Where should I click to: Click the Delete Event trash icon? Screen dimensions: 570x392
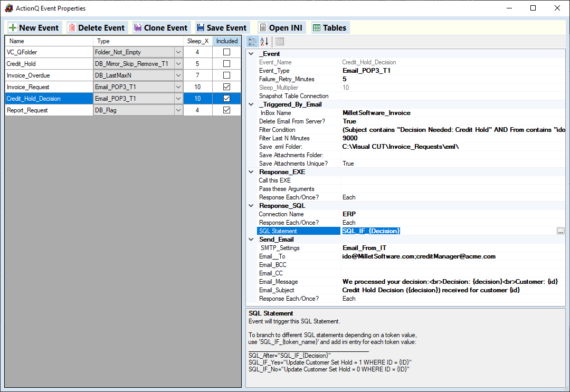point(72,27)
